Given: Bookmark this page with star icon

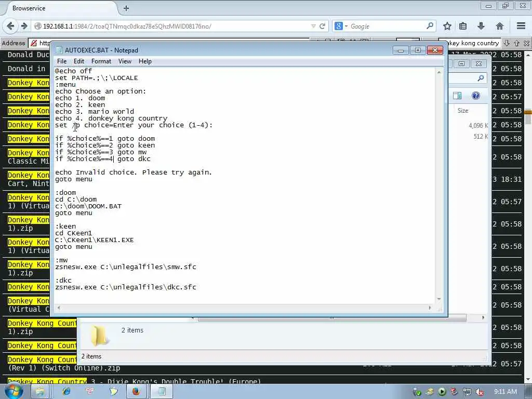Looking at the screenshot, I should click(447, 26).
